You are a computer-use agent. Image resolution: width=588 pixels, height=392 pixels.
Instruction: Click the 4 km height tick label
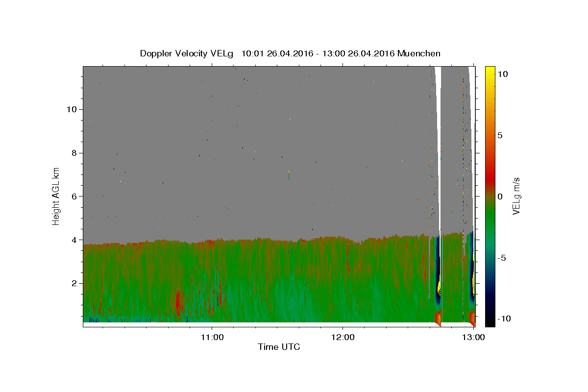click(74, 240)
